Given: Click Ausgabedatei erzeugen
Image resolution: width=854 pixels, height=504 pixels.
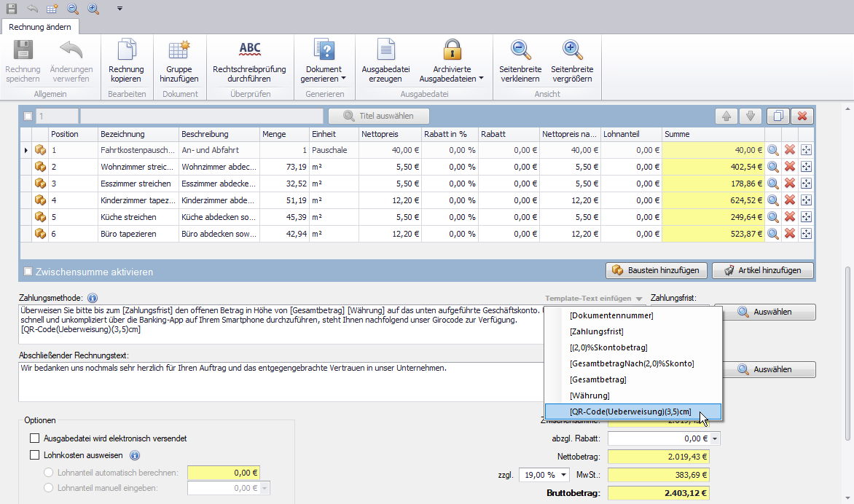Looking at the screenshot, I should tap(385, 61).
